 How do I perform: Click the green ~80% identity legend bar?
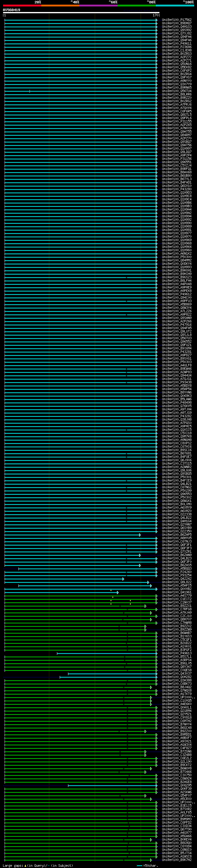[x=137, y=6]
